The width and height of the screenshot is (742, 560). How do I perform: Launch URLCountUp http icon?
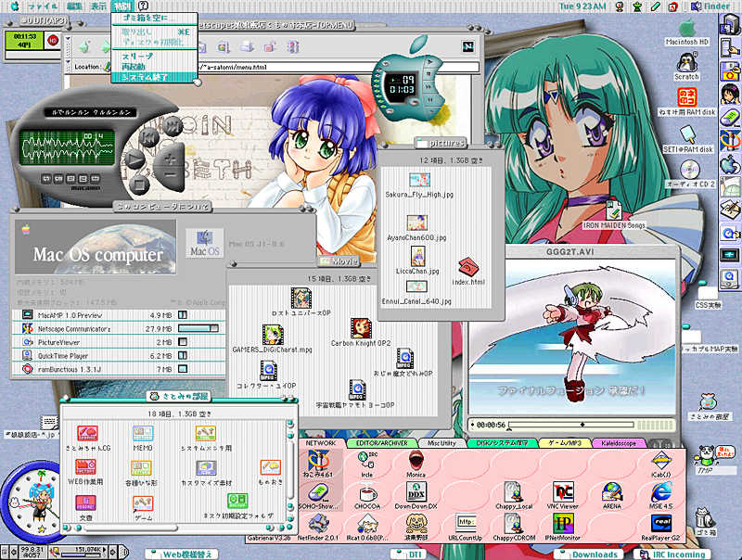pyautogui.click(x=466, y=523)
